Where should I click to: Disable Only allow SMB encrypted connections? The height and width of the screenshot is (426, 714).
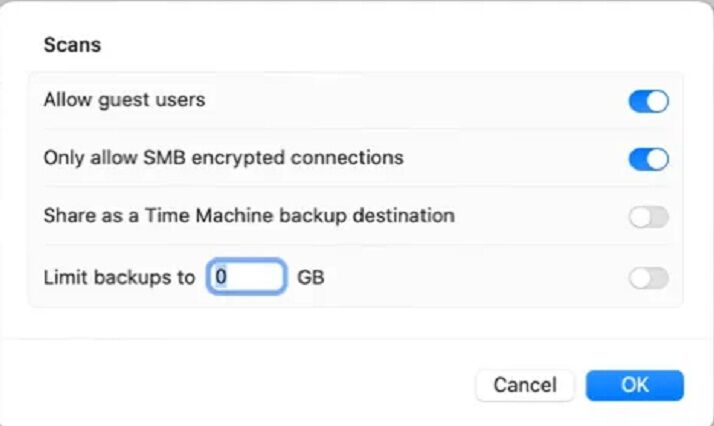coord(648,159)
